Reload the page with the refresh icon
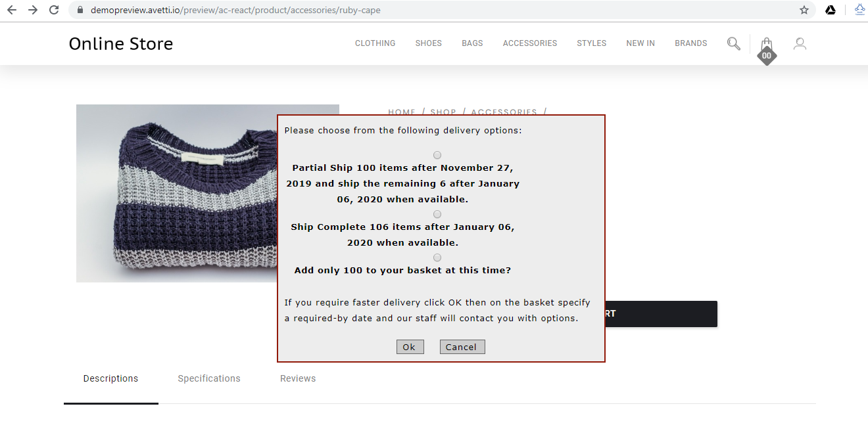Screen dimensions: 868x425 [x=55, y=10]
